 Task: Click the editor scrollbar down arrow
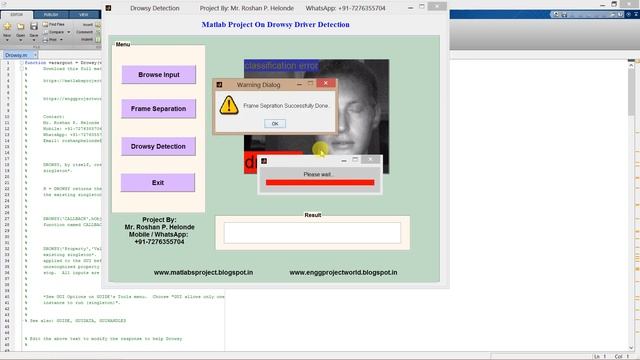(x=631, y=347)
